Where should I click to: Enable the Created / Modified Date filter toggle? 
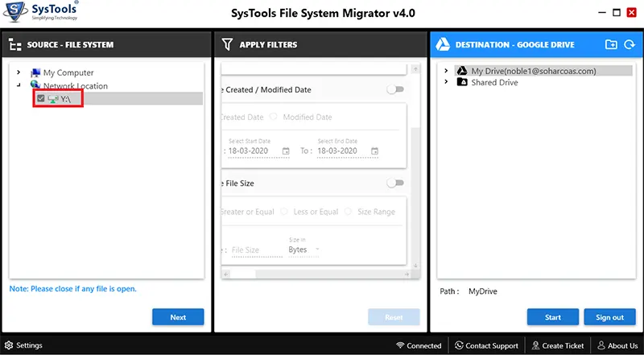tap(395, 89)
